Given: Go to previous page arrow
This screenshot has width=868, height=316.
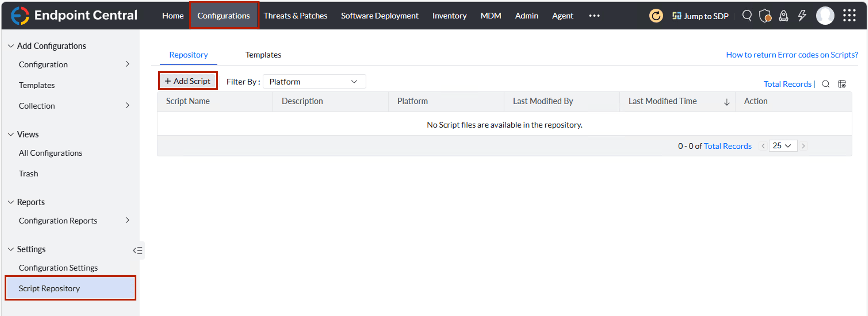Looking at the screenshot, I should point(763,146).
